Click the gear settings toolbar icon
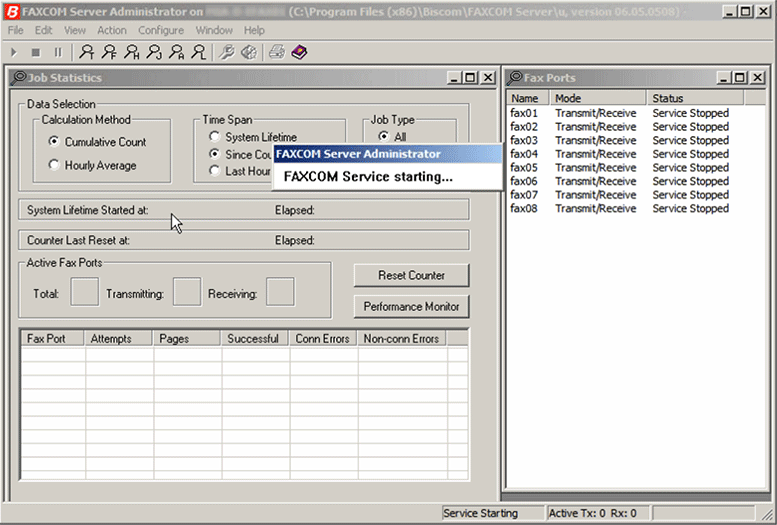The height and width of the screenshot is (525, 777). (x=249, y=52)
